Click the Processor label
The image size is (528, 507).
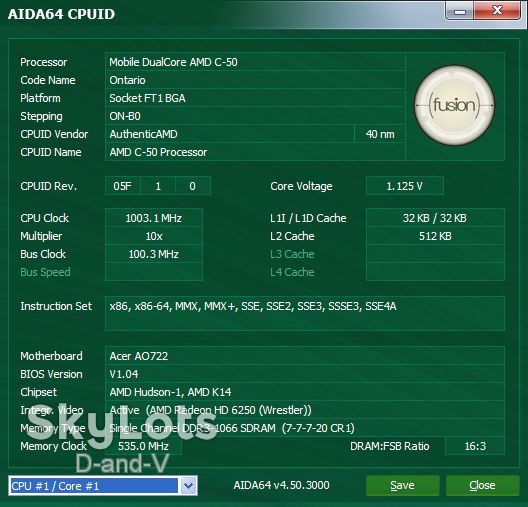click(x=43, y=62)
